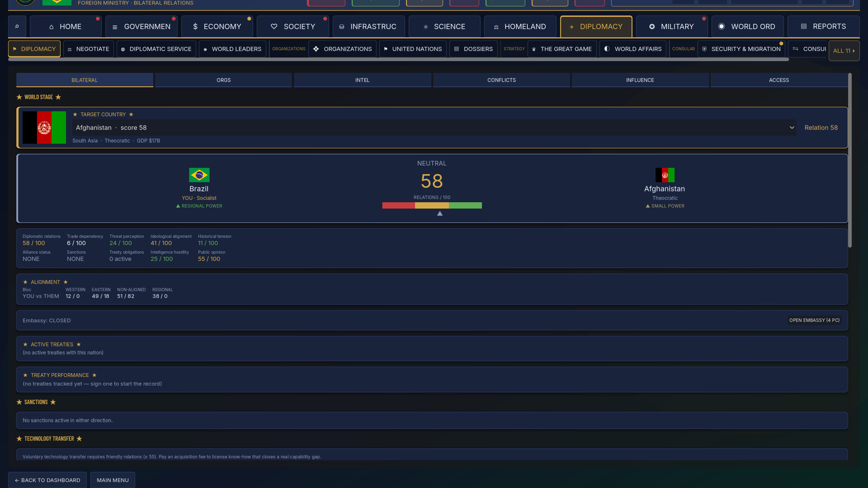Select Afghanistan score 58 combo box
The width and height of the screenshot is (868, 488).
[x=434, y=128]
